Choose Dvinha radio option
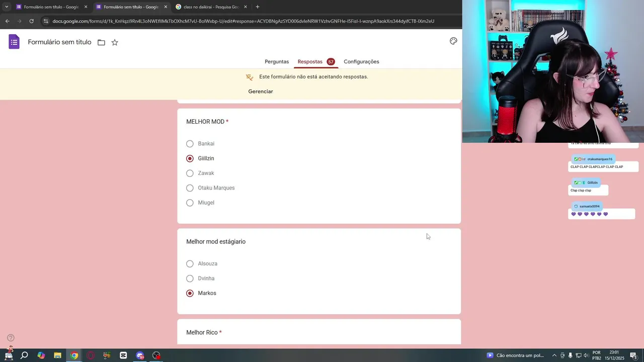The height and width of the screenshot is (362, 644). click(190, 279)
